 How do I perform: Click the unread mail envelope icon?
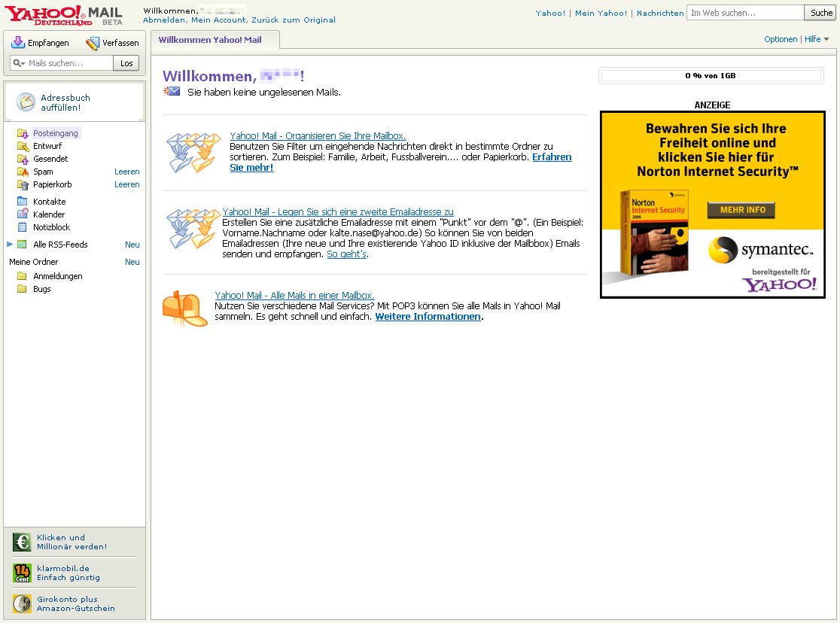pyautogui.click(x=172, y=92)
